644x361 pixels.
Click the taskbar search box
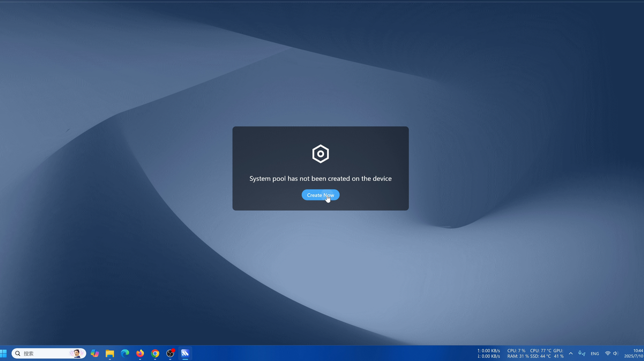[x=43, y=353]
